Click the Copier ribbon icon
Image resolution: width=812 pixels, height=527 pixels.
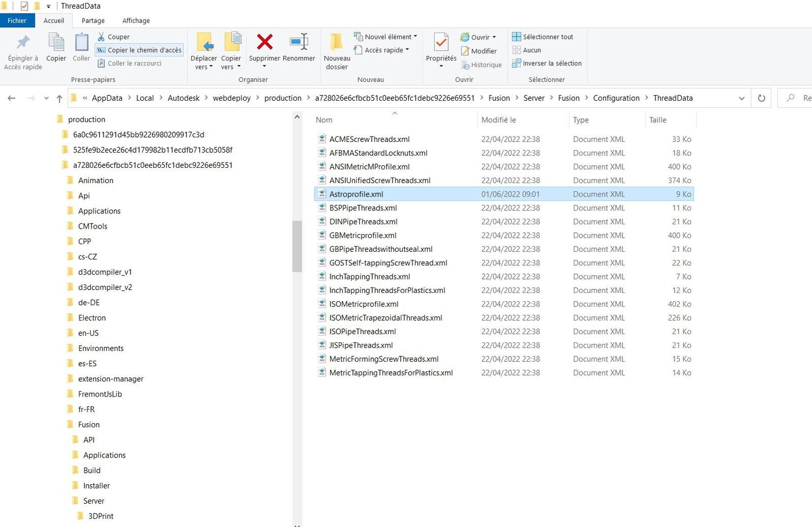[x=56, y=48]
